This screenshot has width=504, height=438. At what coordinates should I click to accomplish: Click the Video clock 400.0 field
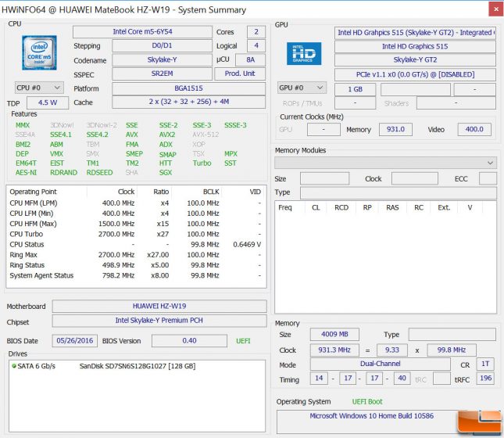[x=474, y=129]
